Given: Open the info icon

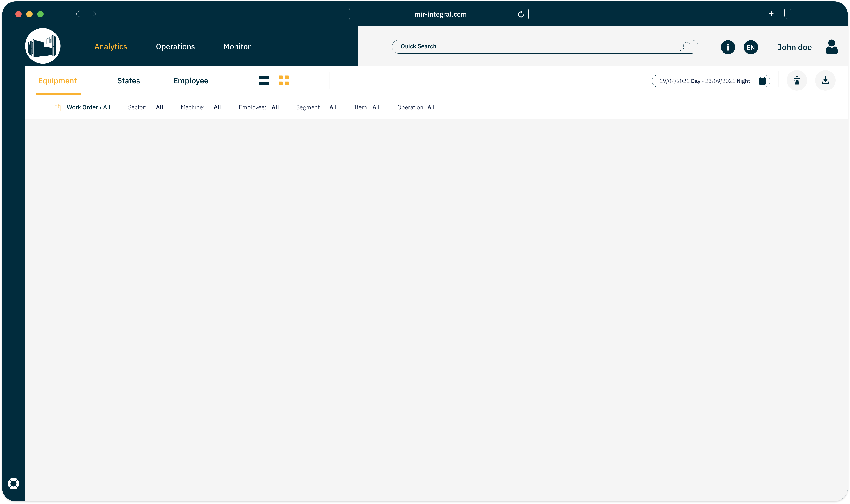Looking at the screenshot, I should (728, 47).
